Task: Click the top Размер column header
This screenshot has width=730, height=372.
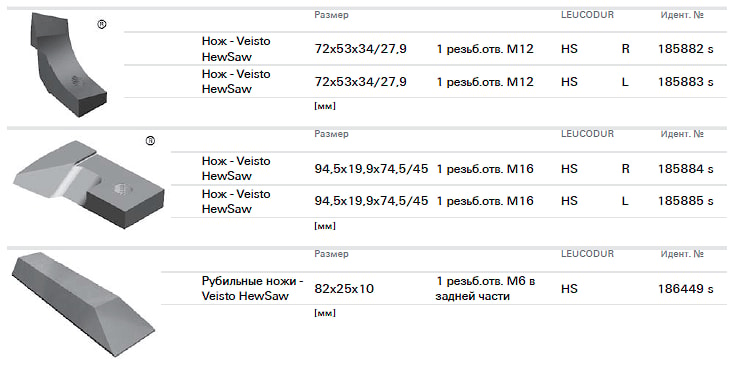Action: tap(331, 15)
